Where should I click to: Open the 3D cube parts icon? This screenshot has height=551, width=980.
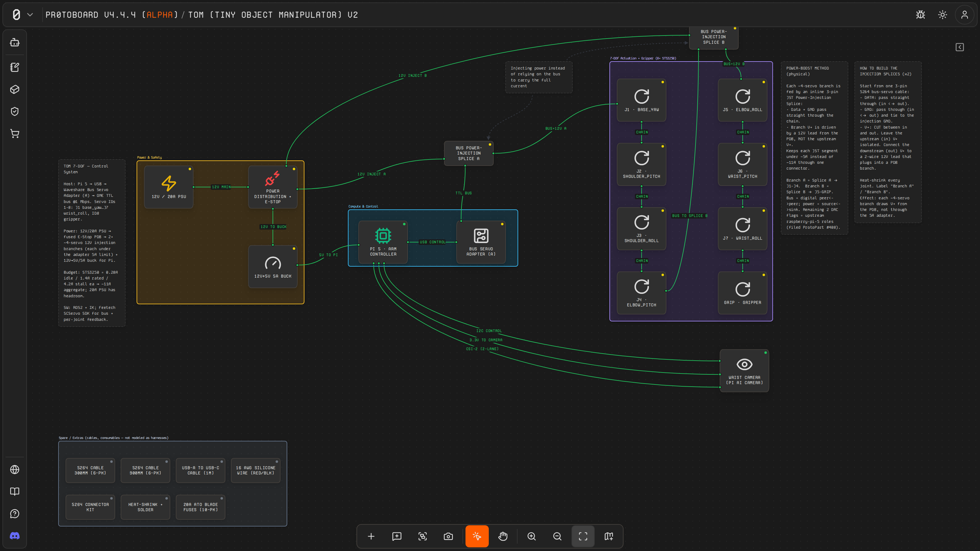[14, 89]
